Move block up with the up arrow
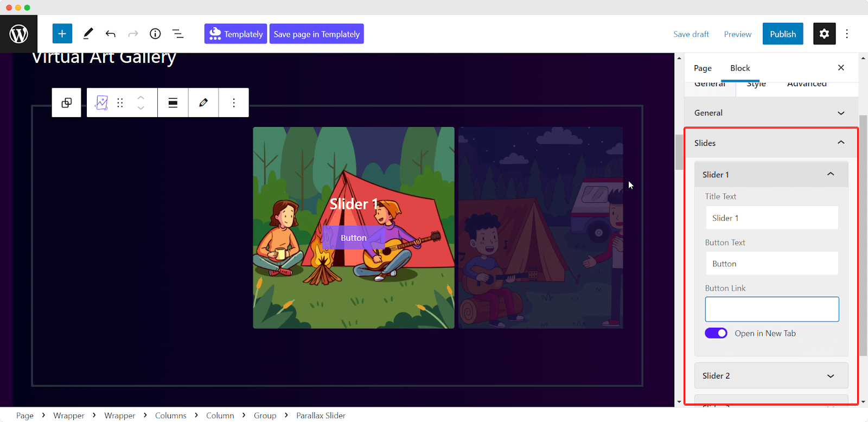Screen dimensions: 868x422 click(141, 97)
